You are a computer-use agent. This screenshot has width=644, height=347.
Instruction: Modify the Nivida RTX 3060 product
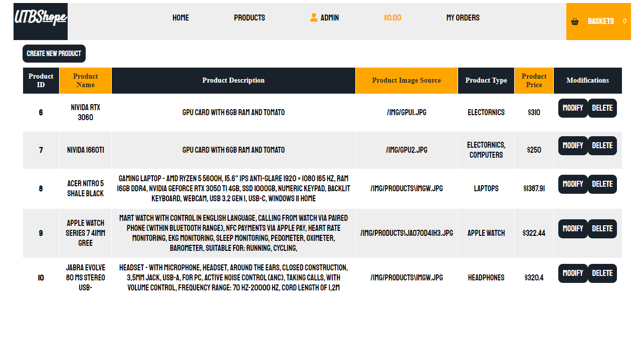point(573,108)
